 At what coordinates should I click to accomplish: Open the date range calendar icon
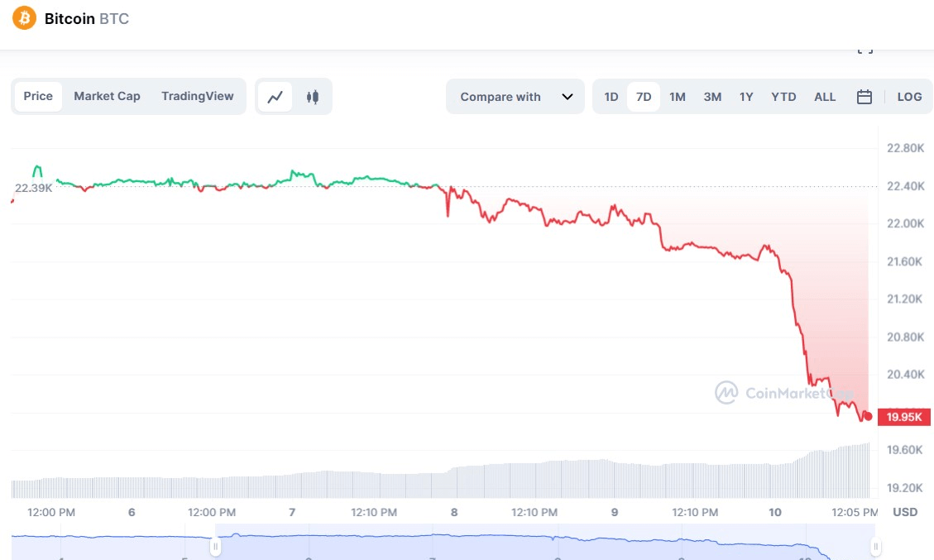[865, 97]
